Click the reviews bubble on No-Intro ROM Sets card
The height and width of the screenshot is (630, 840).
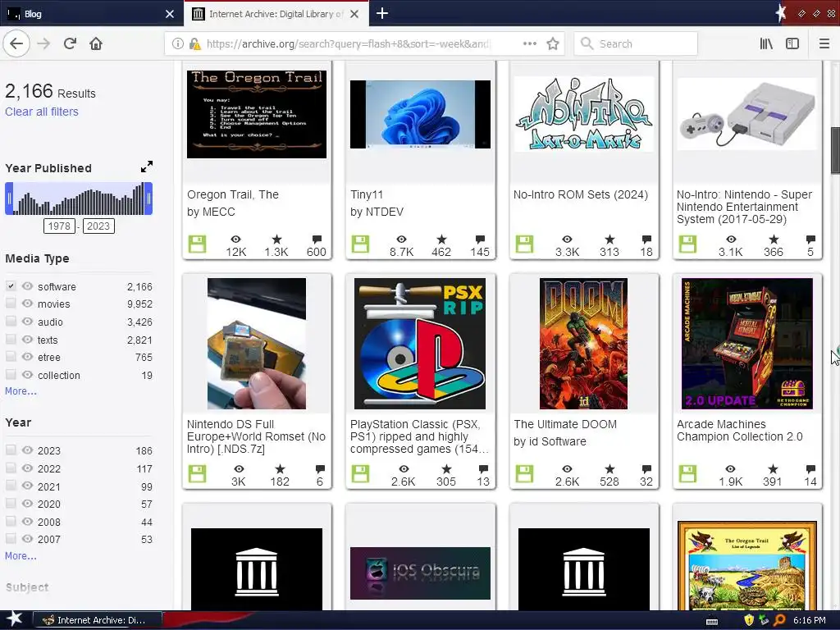646,239
